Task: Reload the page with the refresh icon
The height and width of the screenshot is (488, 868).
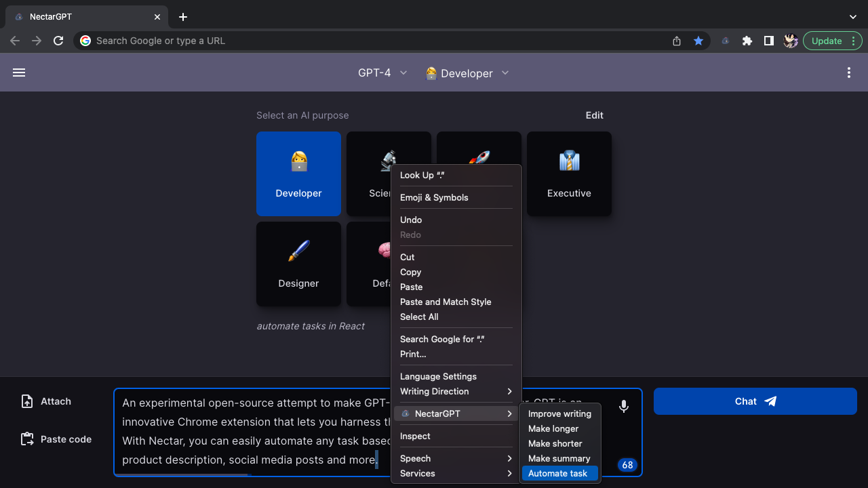Action: tap(58, 41)
